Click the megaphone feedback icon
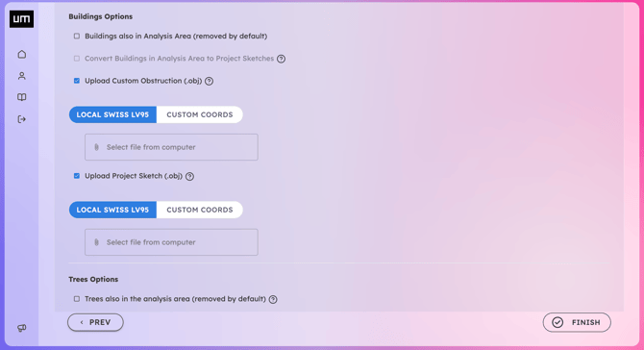This screenshot has width=644, height=350. click(22, 328)
